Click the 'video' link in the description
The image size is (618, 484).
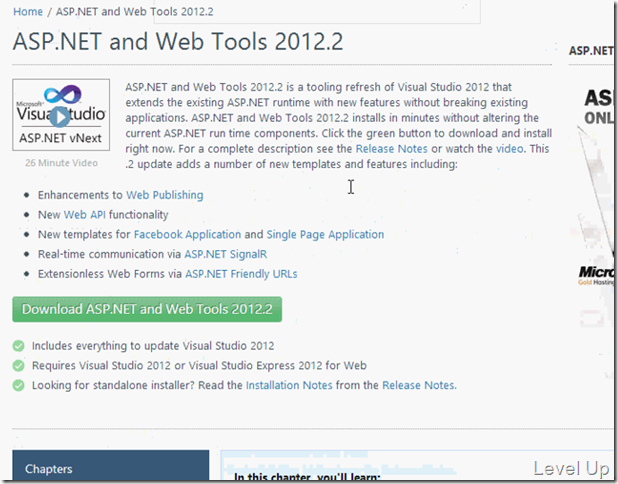[509, 149]
